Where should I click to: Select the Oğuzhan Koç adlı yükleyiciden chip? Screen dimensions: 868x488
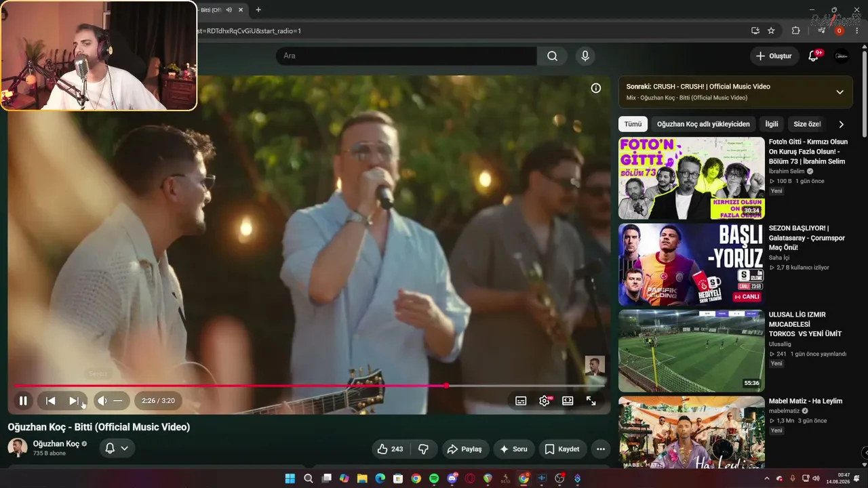[703, 124]
